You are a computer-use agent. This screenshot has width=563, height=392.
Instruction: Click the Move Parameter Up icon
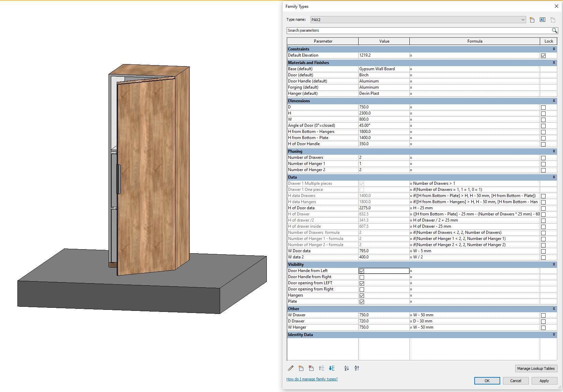tap(321, 368)
